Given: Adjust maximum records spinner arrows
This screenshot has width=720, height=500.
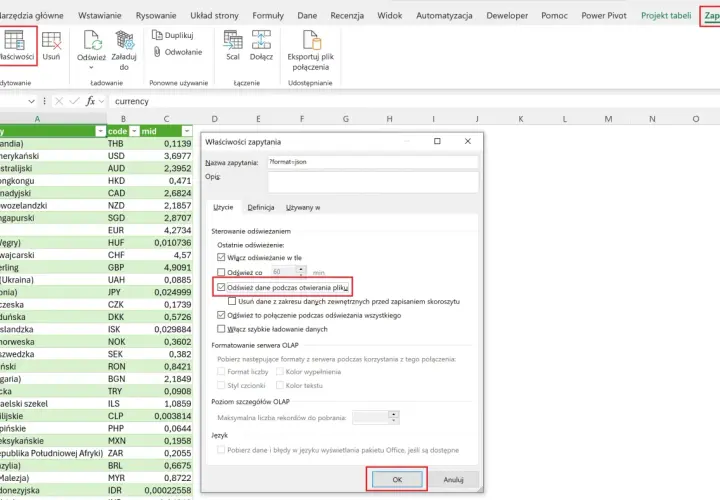Looking at the screenshot, I should (394, 417).
